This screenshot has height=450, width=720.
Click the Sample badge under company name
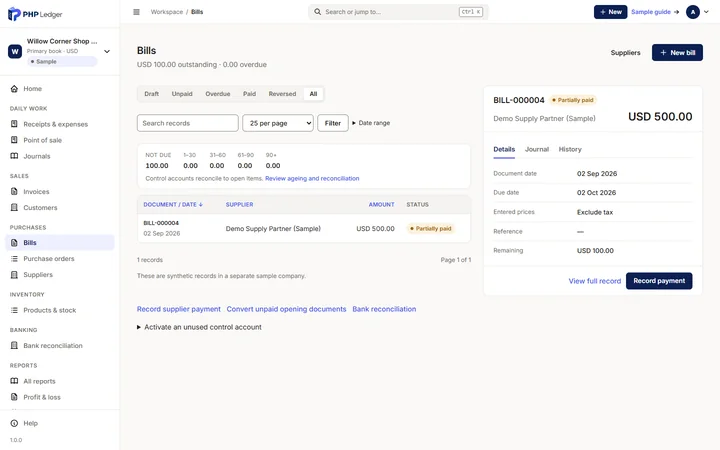point(62,62)
